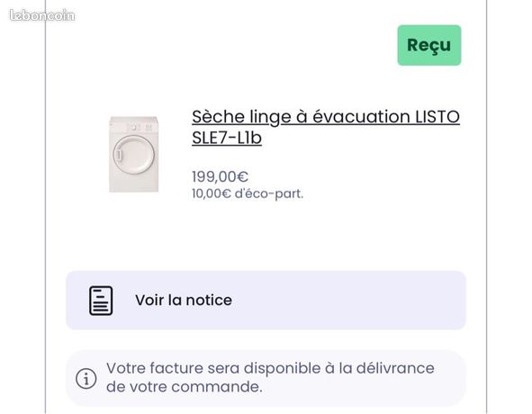Viewport: 532px width, 414px height.
Task: Select the 10,00€ d'éco-part. line
Action: click(x=248, y=193)
